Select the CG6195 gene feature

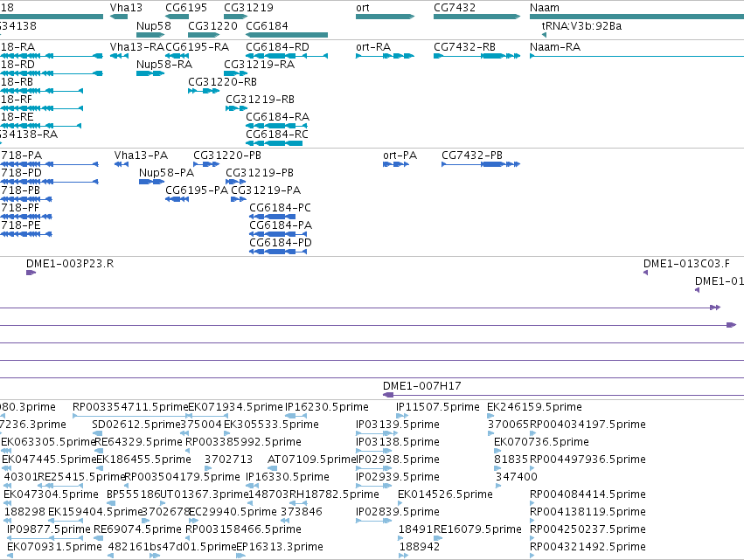[177, 17]
